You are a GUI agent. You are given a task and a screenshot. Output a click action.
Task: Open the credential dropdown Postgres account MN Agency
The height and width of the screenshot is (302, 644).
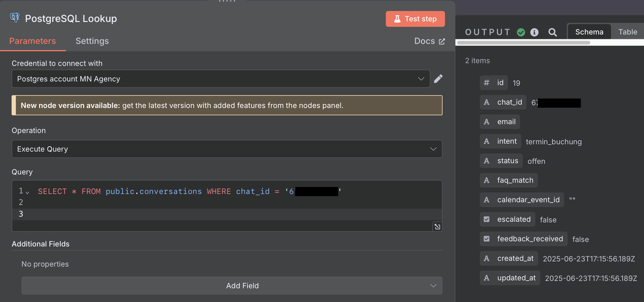point(221,79)
